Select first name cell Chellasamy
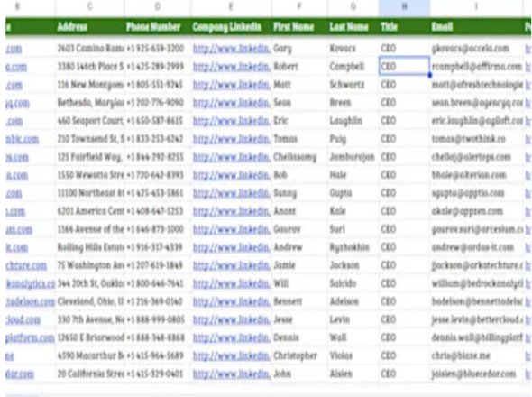Image resolution: width=532 pixels, height=397 pixels. (x=299, y=157)
